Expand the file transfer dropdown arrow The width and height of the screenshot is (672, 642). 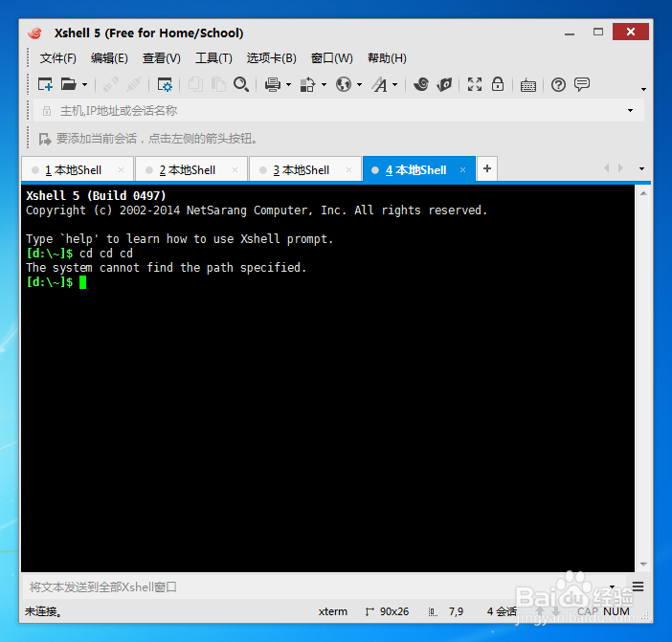pos(324,85)
